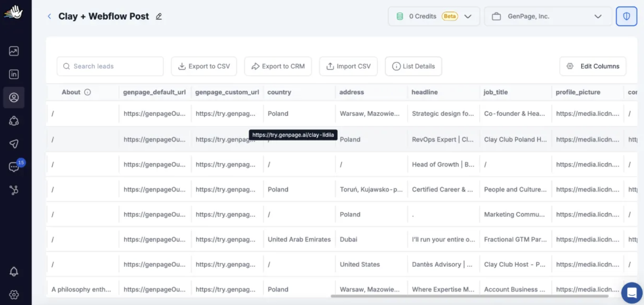Click the info icon beside About
The width and height of the screenshot is (644, 305).
point(87,92)
